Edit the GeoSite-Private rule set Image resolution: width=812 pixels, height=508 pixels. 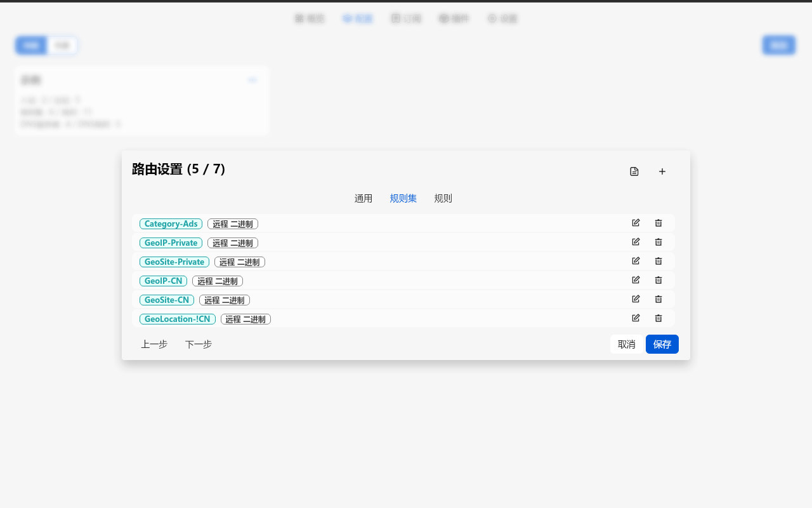(x=636, y=261)
